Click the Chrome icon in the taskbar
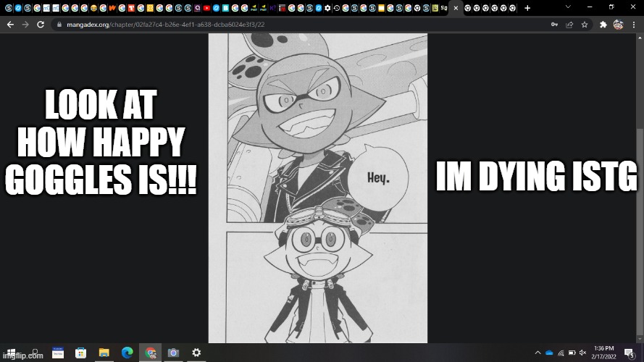644x362 pixels. 151,353
